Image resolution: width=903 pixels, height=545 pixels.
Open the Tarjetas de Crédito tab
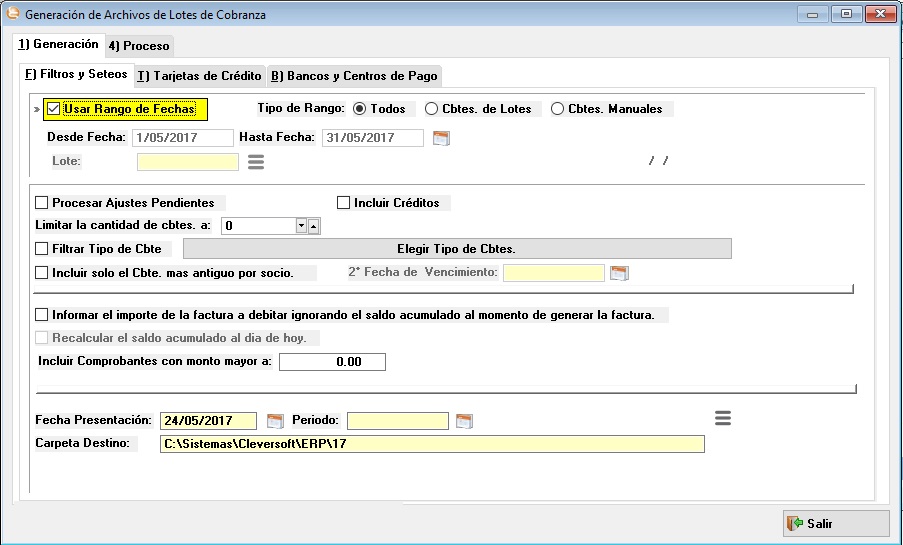click(200, 76)
